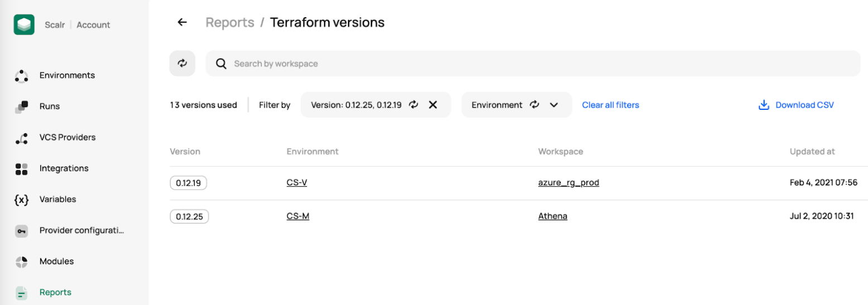Click the VCS Providers sidebar icon
The image size is (868, 305).
point(21,138)
